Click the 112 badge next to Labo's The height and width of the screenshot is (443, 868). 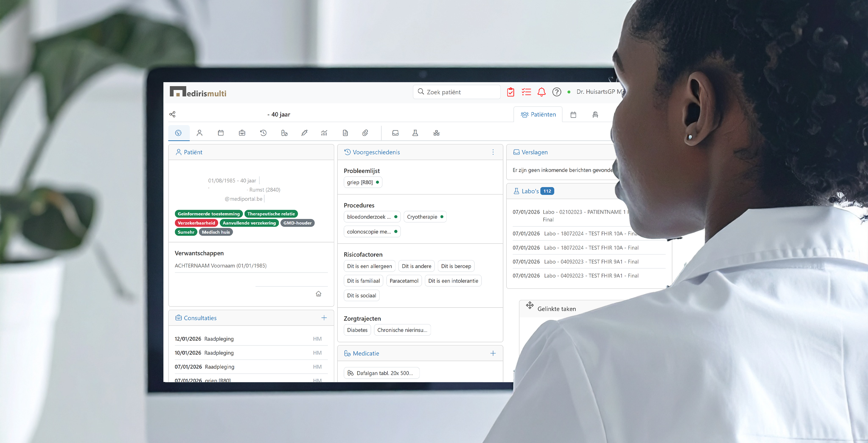547,191
